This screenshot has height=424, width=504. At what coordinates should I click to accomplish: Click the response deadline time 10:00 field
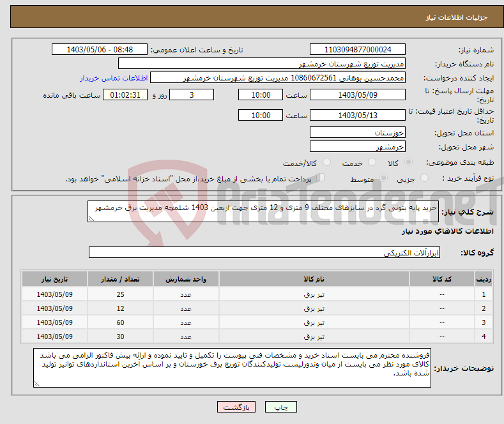coord(261,95)
